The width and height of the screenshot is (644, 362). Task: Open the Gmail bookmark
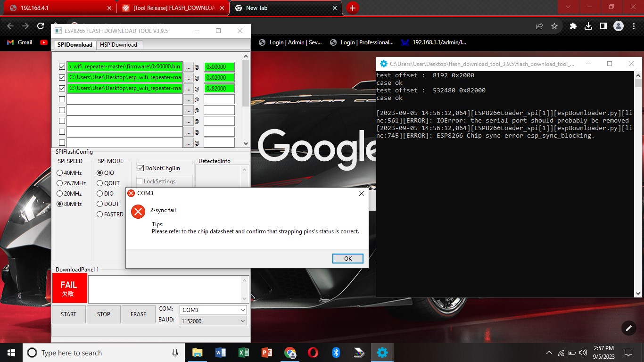[20, 42]
